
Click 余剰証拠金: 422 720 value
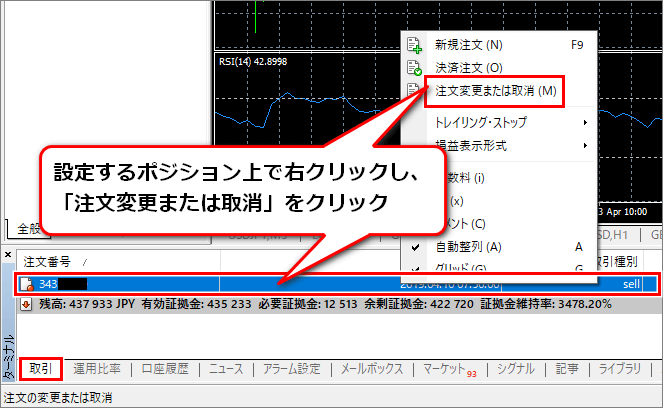pyautogui.click(x=419, y=304)
